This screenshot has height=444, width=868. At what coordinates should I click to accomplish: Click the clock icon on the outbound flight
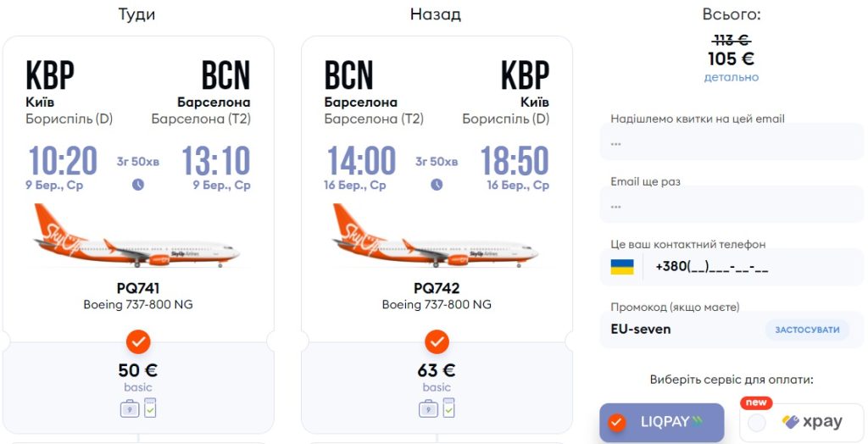point(138,185)
